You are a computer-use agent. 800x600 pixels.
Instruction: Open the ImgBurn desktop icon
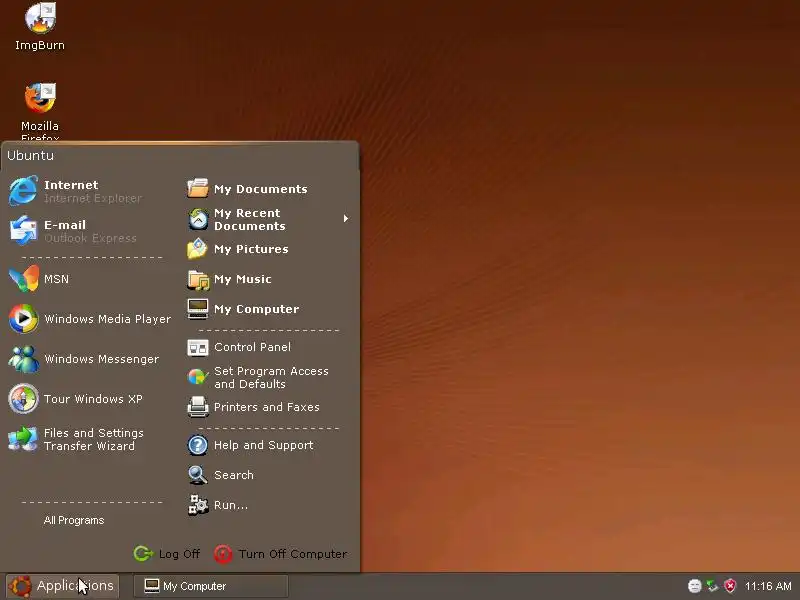pyautogui.click(x=40, y=18)
